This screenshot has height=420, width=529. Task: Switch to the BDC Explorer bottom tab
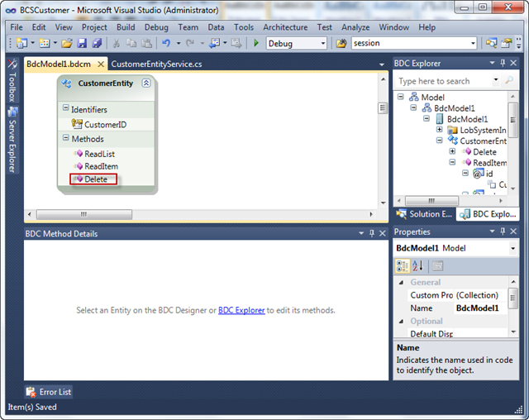pos(488,214)
